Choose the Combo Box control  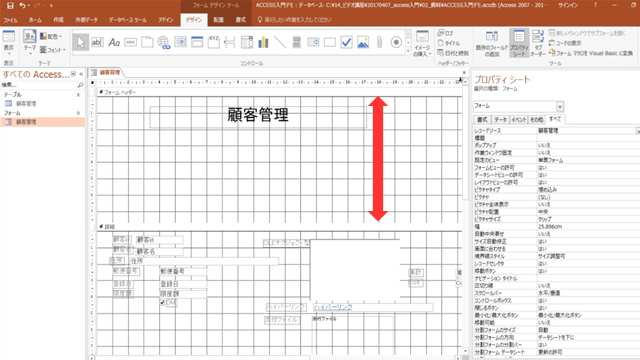click(x=247, y=42)
